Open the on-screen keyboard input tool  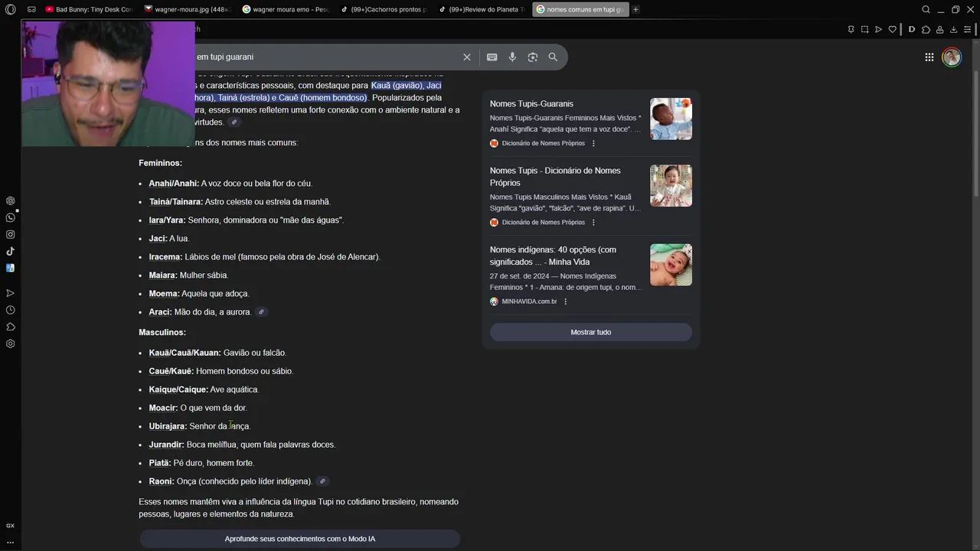[492, 57]
